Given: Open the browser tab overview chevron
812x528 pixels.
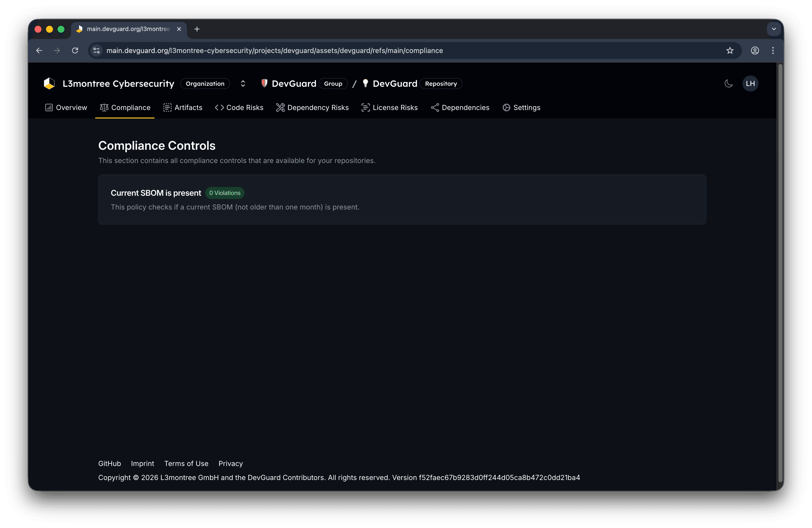Looking at the screenshot, I should [773, 29].
